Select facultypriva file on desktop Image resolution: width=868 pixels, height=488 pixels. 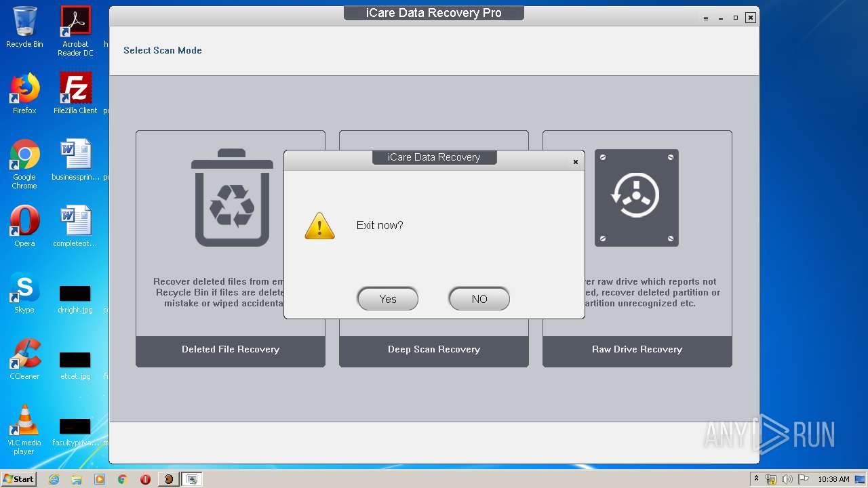pyautogui.click(x=75, y=432)
